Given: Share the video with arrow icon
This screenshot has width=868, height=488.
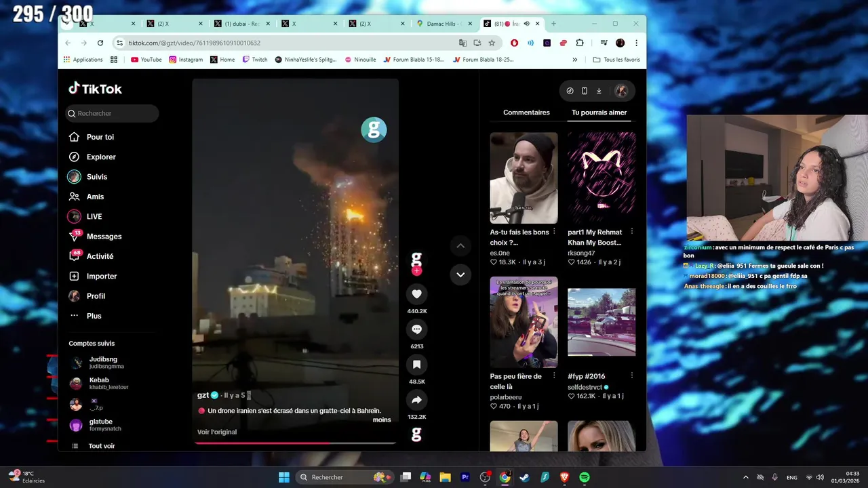Looking at the screenshot, I should [416, 400].
